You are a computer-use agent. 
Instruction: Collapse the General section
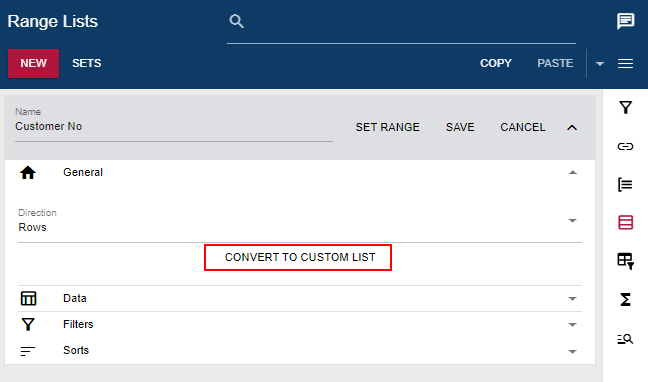[572, 172]
